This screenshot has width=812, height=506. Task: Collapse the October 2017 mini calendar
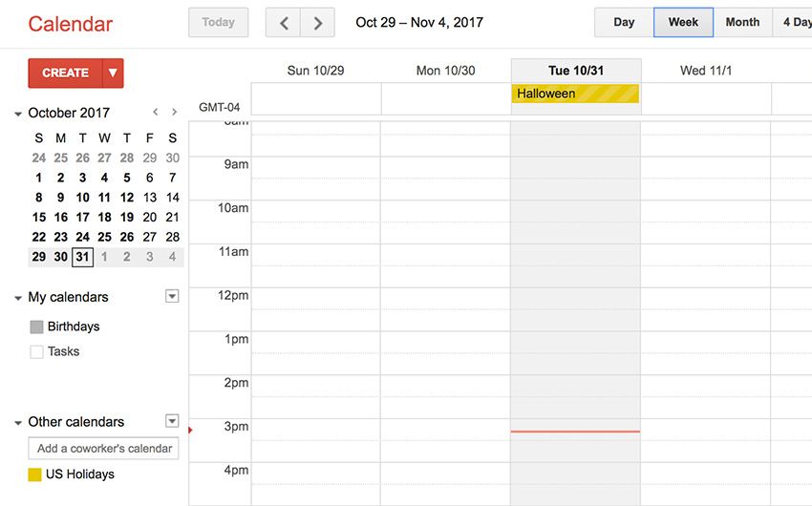coord(18,114)
